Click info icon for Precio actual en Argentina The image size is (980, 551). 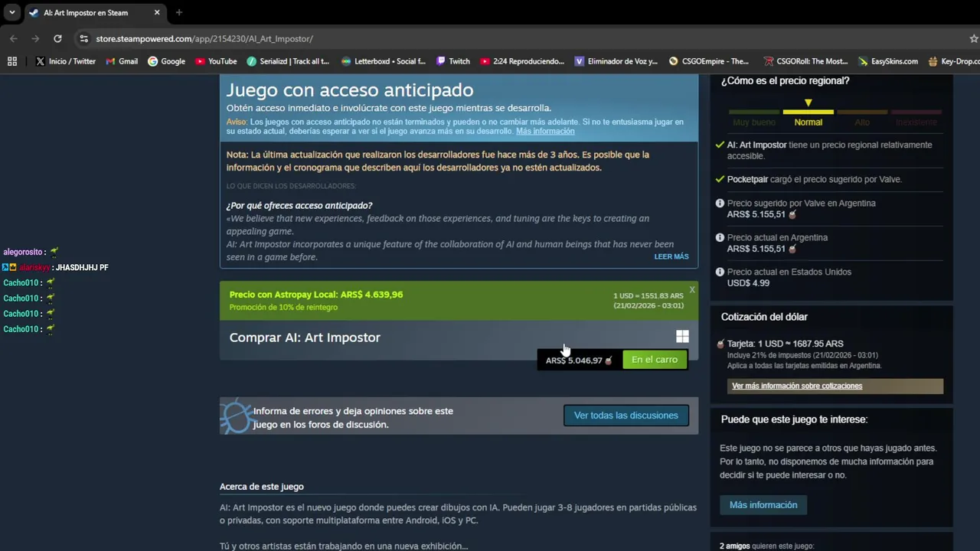tap(720, 238)
